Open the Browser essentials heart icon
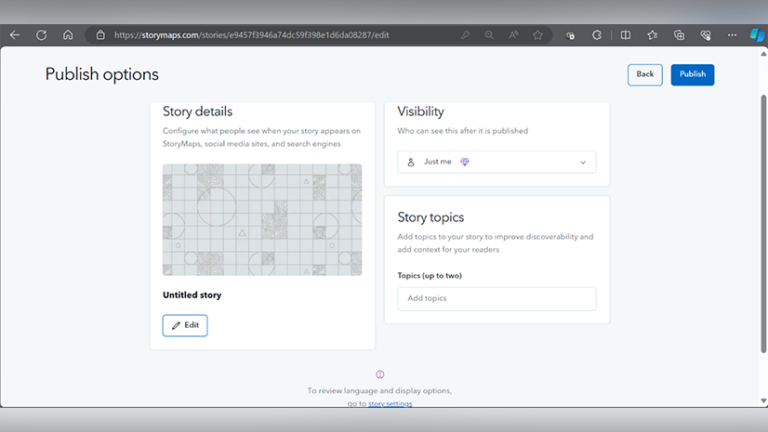Viewport: 768px width, 432px height. point(705,35)
